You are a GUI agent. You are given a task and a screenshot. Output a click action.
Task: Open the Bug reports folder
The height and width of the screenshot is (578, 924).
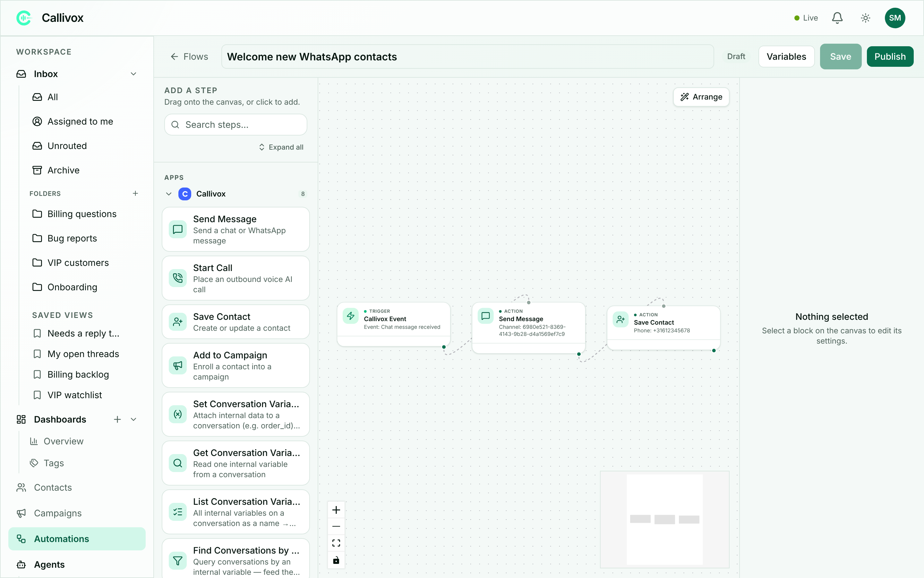(x=64, y=239)
